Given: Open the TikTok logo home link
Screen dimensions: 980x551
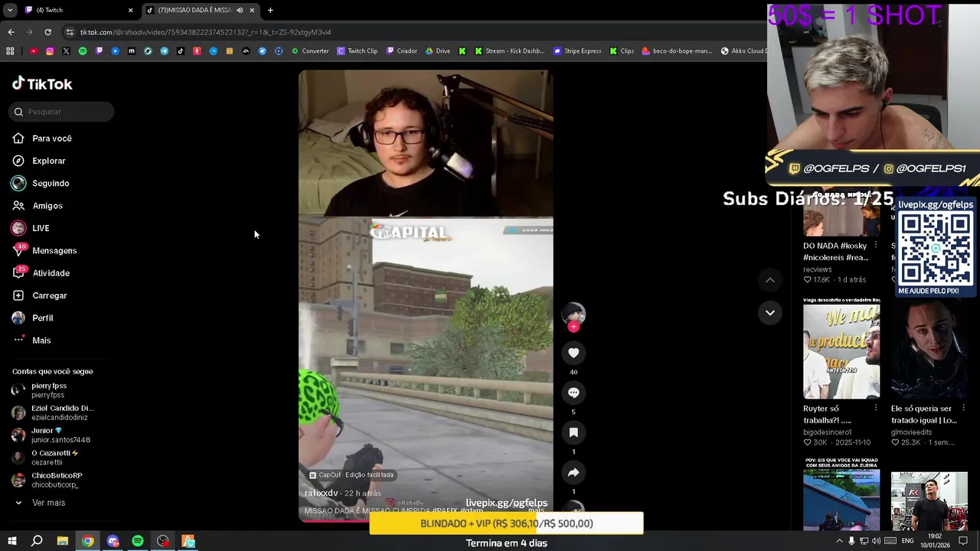Looking at the screenshot, I should (42, 83).
